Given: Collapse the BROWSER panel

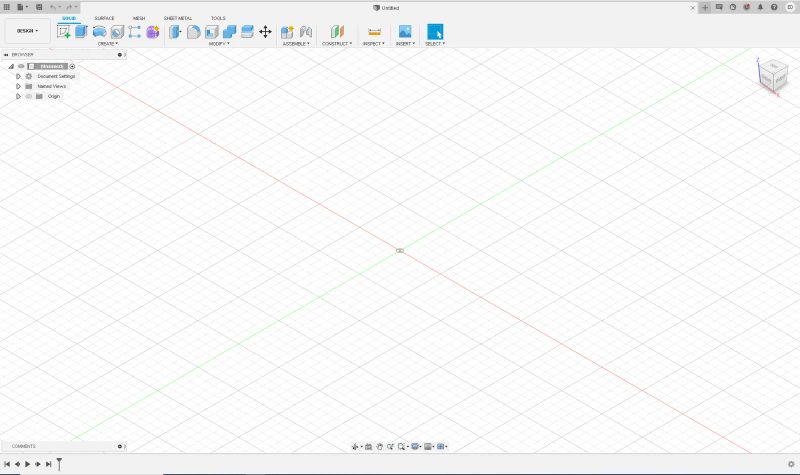Looking at the screenshot, I should click(x=6, y=55).
